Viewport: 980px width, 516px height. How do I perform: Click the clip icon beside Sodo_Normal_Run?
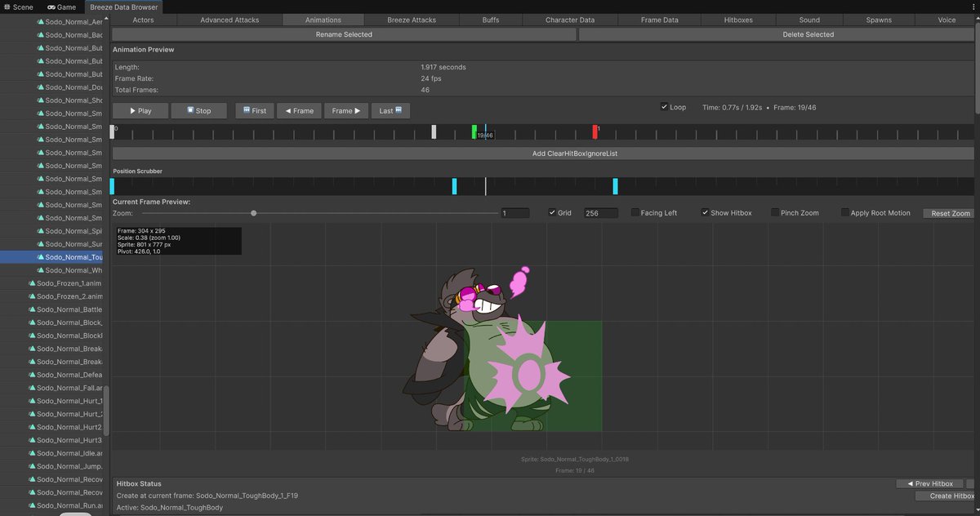(x=32, y=505)
